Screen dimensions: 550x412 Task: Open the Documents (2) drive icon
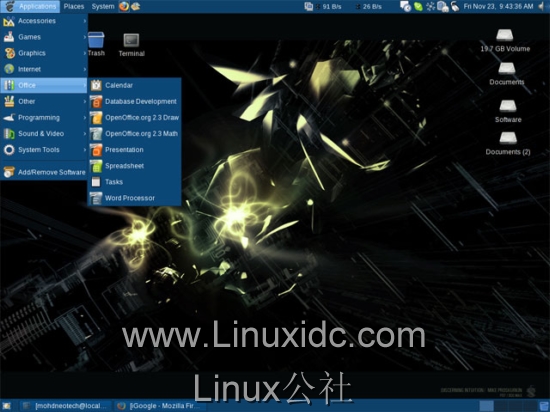pos(508,143)
